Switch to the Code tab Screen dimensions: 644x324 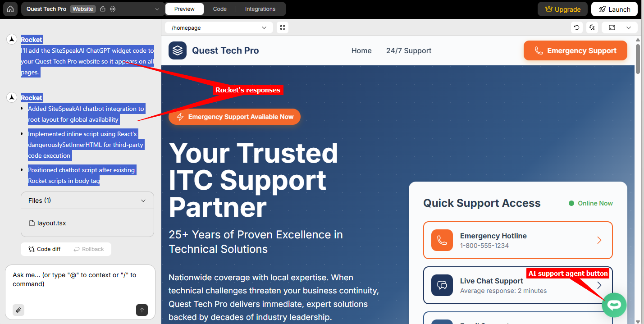[x=220, y=9]
